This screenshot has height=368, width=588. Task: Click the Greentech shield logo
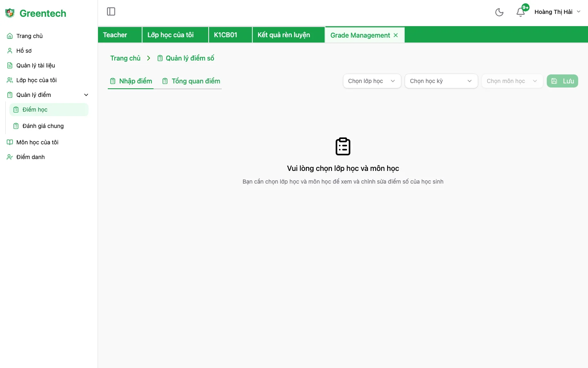click(x=10, y=13)
